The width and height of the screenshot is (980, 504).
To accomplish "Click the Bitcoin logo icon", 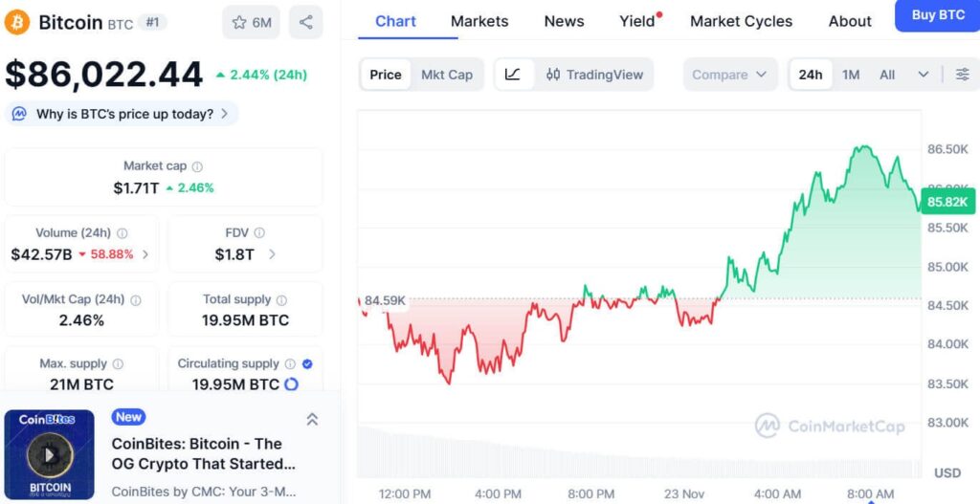I will 17,22.
